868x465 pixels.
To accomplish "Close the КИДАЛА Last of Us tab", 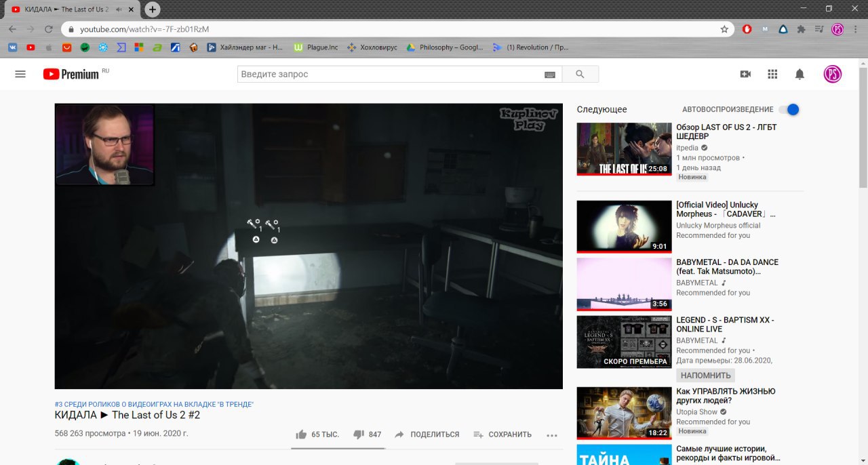I will (132, 9).
